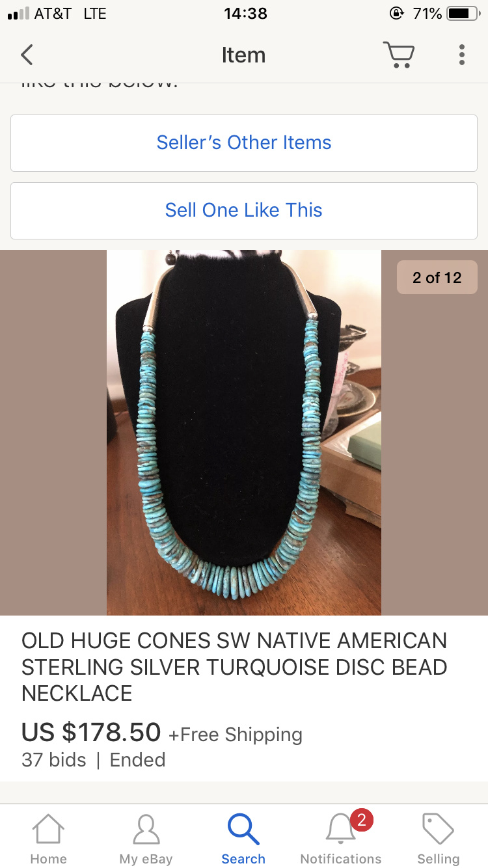This screenshot has height=868, width=488.
Task: Tap Sell One Like This button
Action: coord(244,211)
